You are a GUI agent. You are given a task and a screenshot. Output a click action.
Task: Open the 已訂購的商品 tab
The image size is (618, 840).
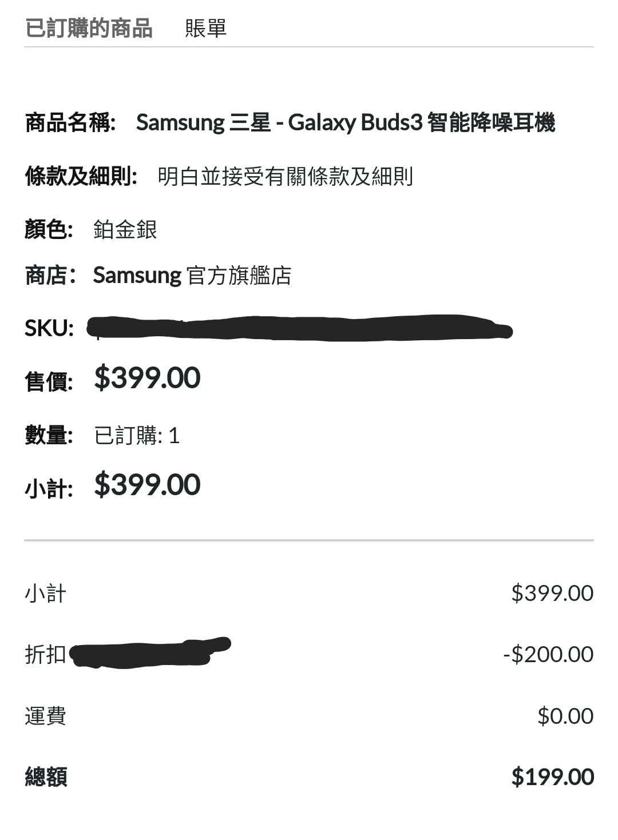click(x=89, y=27)
